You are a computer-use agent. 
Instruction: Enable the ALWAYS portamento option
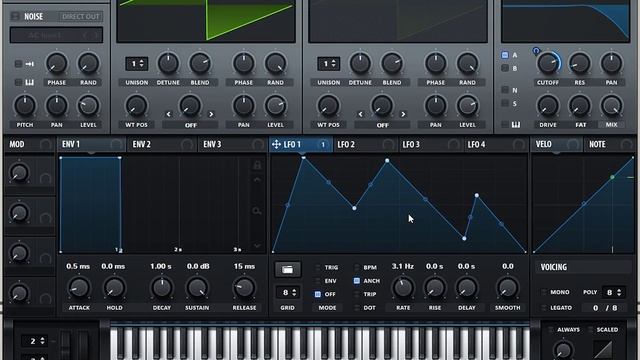pos(551,329)
